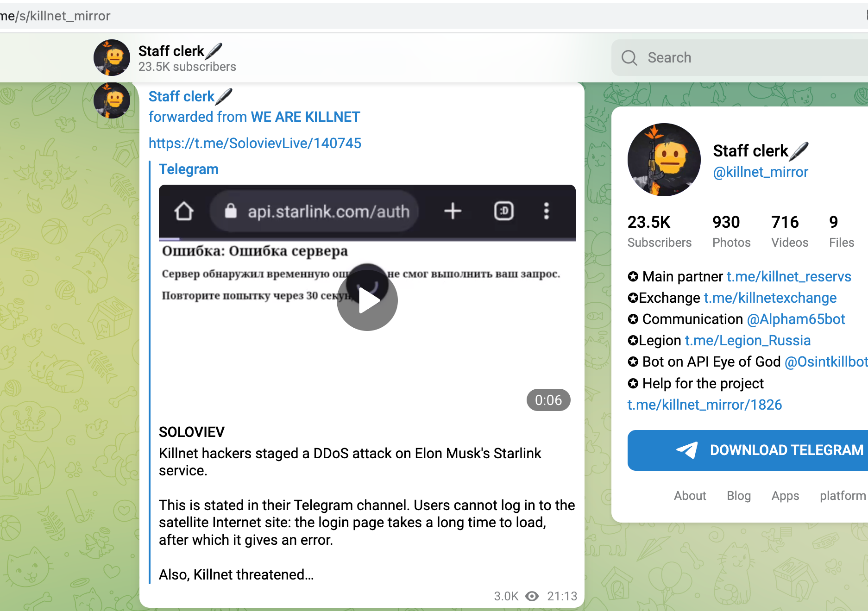Click the channel avatar in the header

coord(112,57)
